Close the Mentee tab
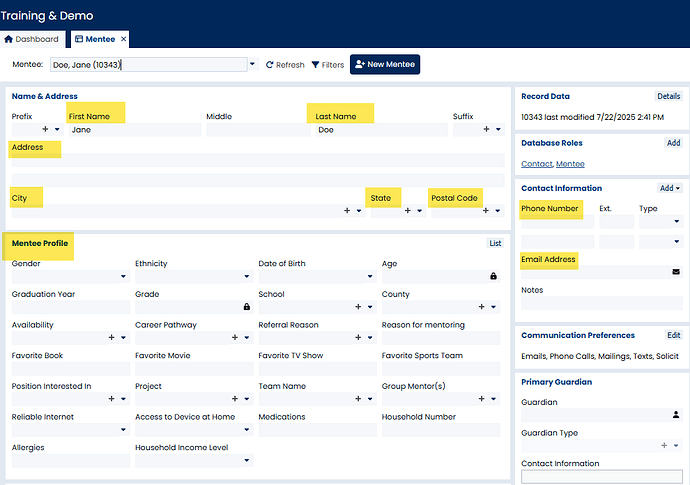Screen dimensions: 690x485 (124, 39)
